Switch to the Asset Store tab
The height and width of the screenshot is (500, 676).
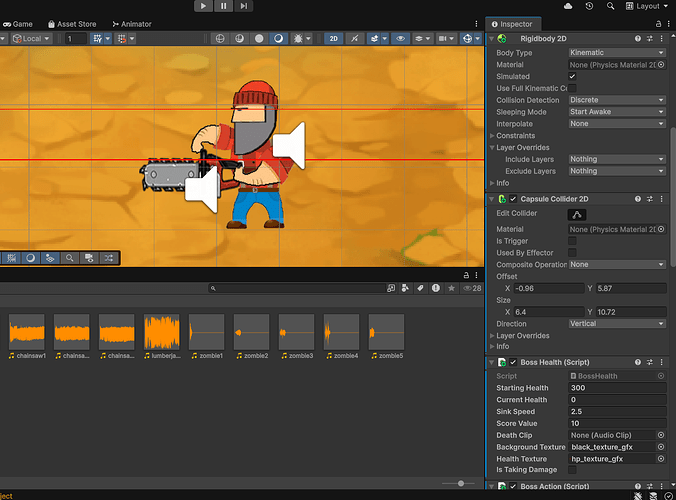pos(71,23)
